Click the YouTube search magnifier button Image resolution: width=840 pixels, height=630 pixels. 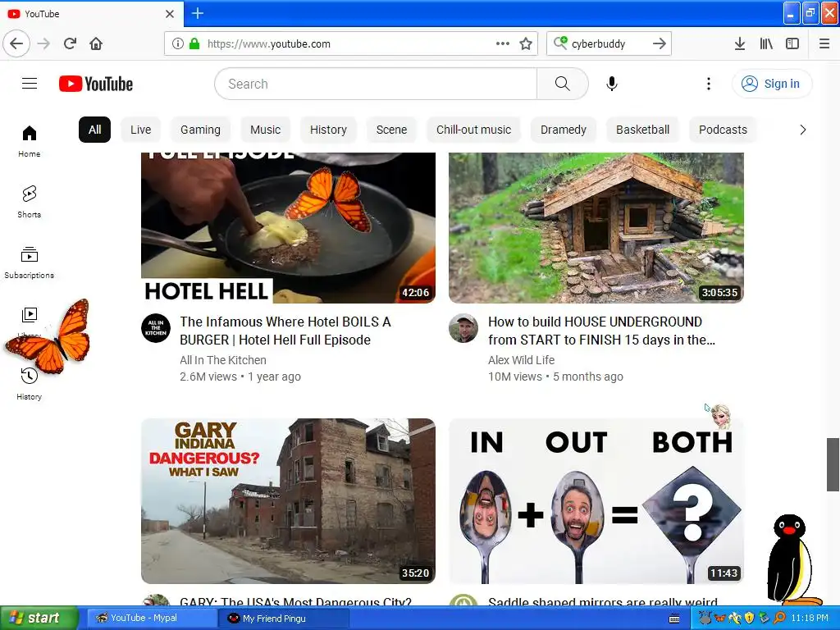coord(563,84)
